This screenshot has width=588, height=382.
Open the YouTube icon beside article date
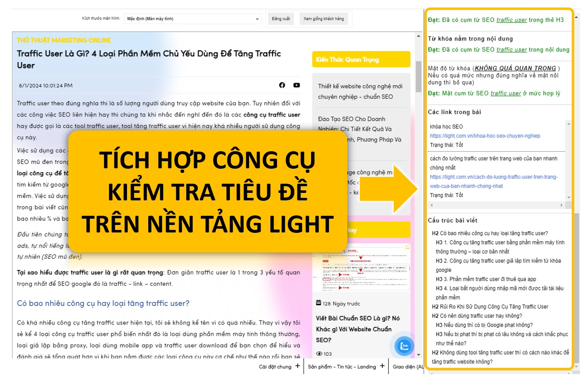(x=296, y=85)
